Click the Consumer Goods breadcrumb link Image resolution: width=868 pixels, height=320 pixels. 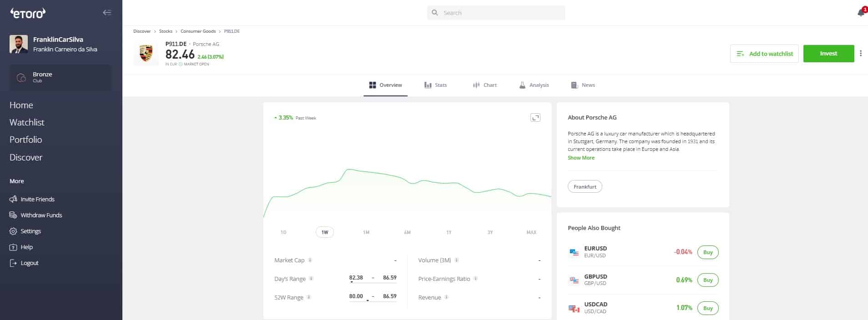click(x=198, y=31)
